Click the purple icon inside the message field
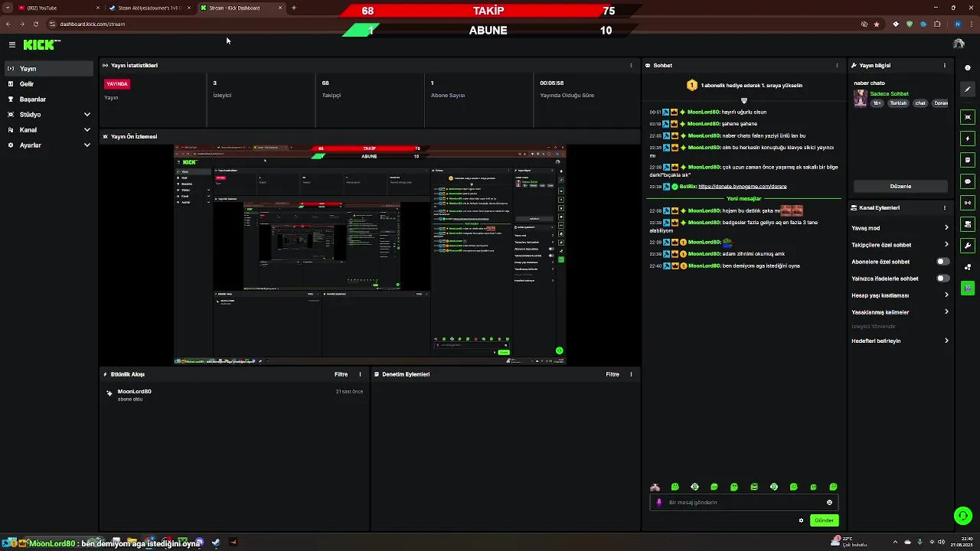Image resolution: width=980 pixels, height=551 pixels. pos(659,503)
